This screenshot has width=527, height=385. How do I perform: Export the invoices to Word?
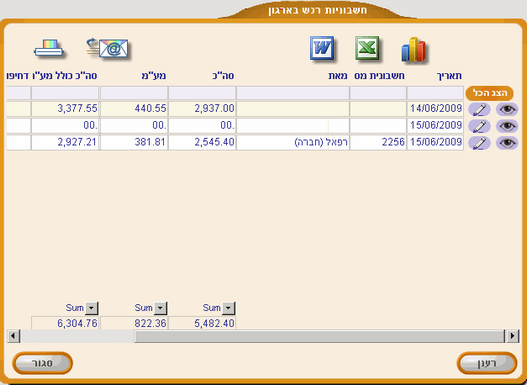tap(322, 48)
